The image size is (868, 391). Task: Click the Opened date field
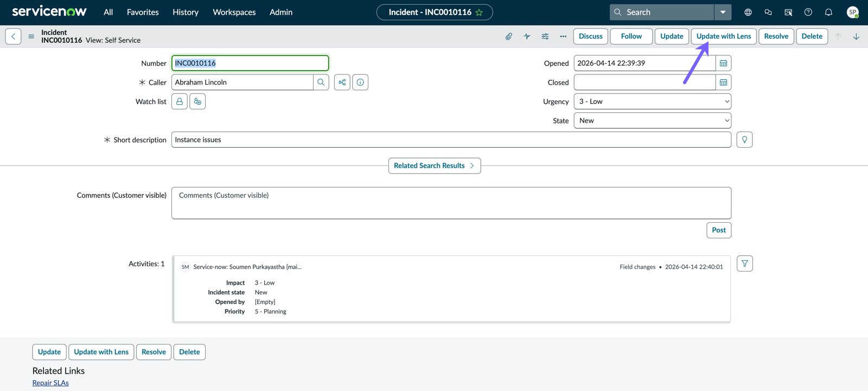644,63
